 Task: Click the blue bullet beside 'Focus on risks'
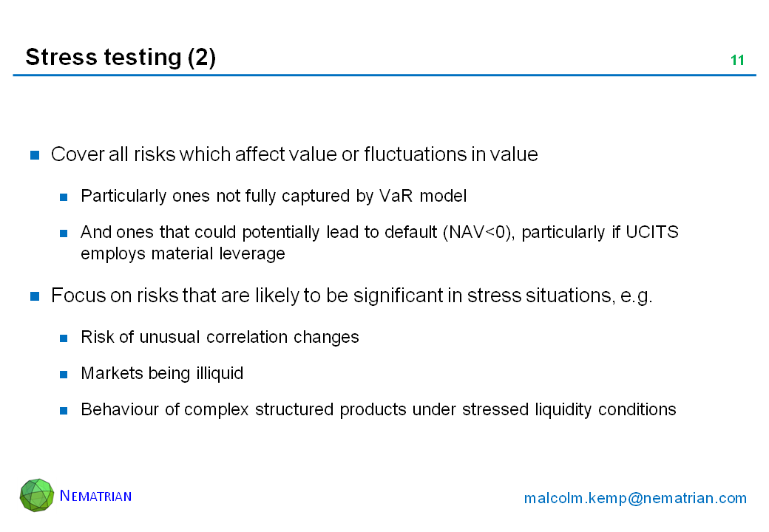click(34, 296)
